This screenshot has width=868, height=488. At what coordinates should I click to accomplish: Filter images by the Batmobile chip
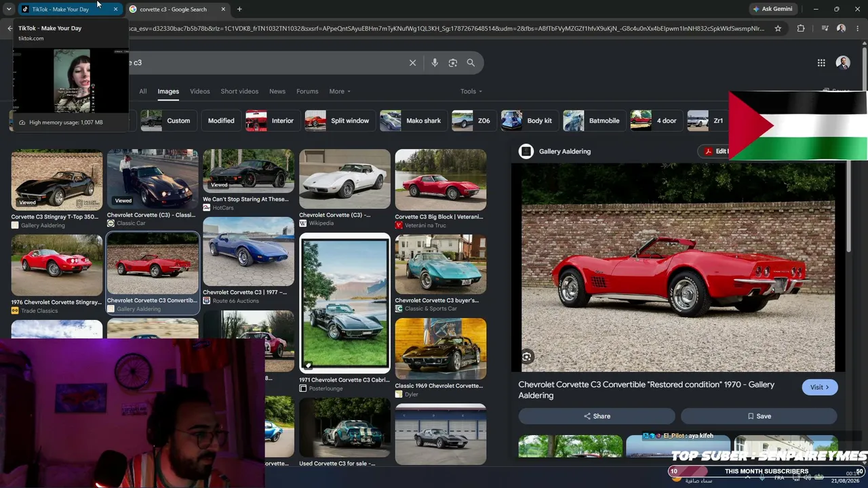pyautogui.click(x=594, y=121)
